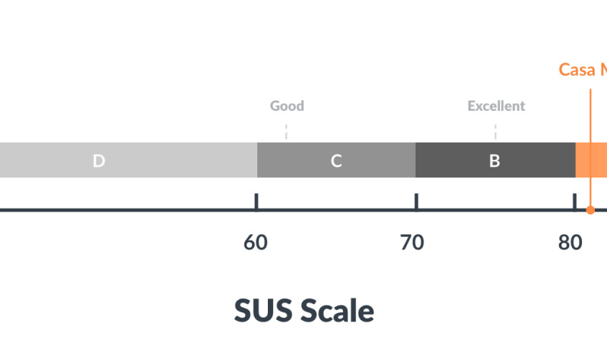607x364 pixels.
Task: Click the orange A grade segment
Action: pyautogui.click(x=592, y=160)
